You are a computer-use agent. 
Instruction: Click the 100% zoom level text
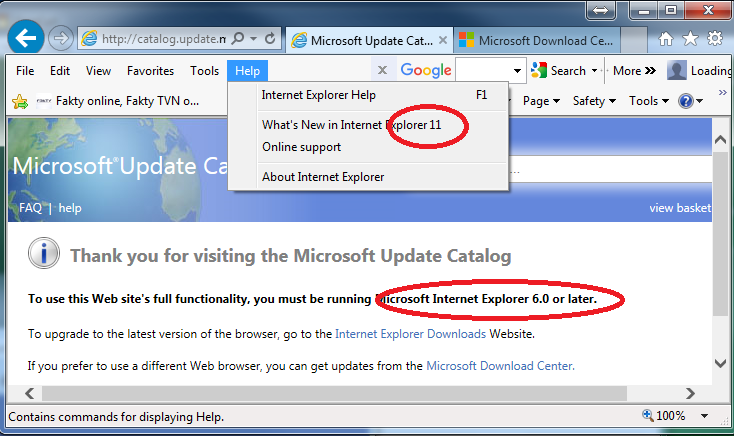pos(670,416)
